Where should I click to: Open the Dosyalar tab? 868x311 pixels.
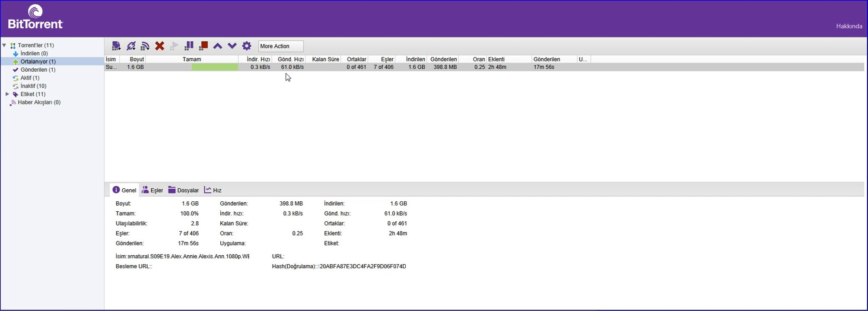tap(184, 190)
